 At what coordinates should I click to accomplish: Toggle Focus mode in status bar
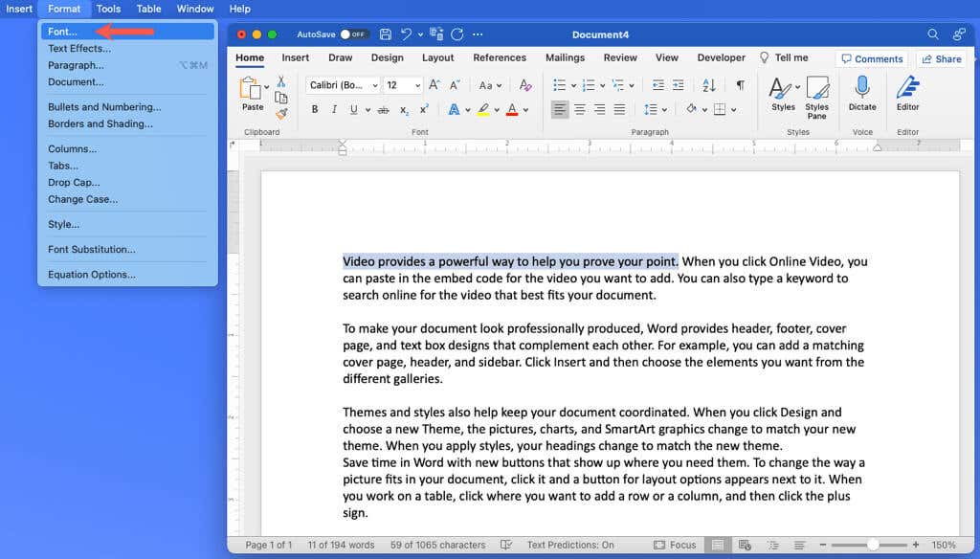pos(675,545)
